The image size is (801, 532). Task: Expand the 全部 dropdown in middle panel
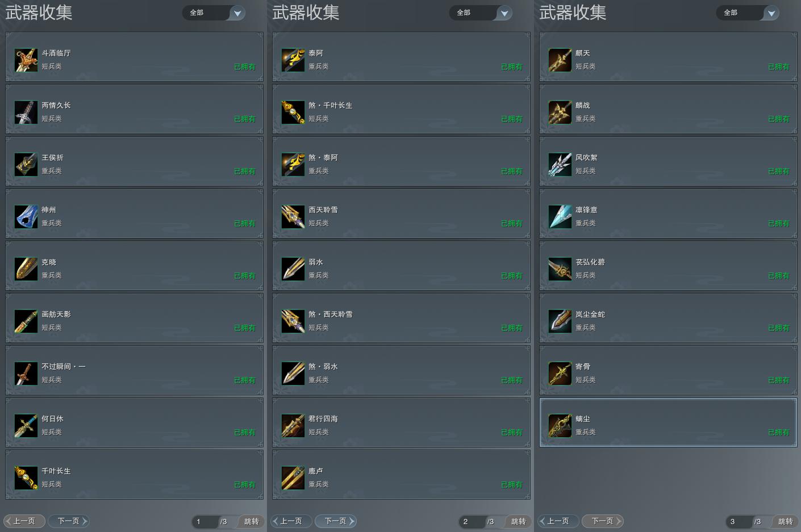[481, 12]
